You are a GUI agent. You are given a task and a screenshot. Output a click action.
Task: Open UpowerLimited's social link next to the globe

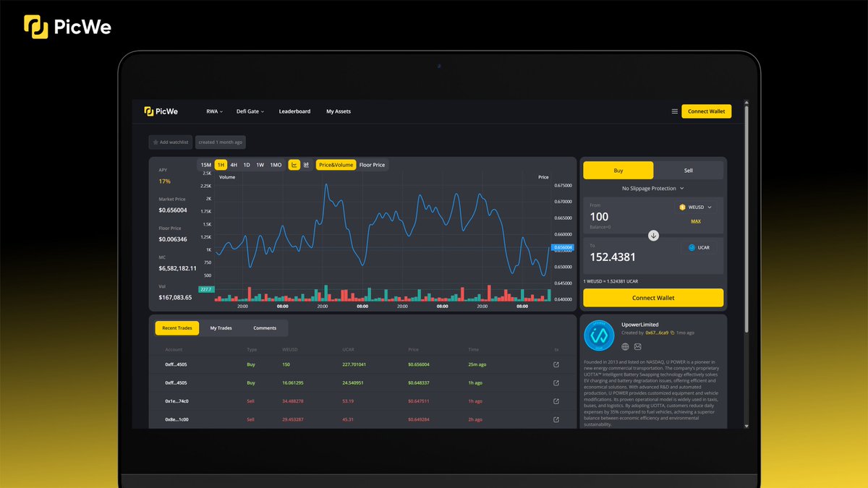click(638, 346)
